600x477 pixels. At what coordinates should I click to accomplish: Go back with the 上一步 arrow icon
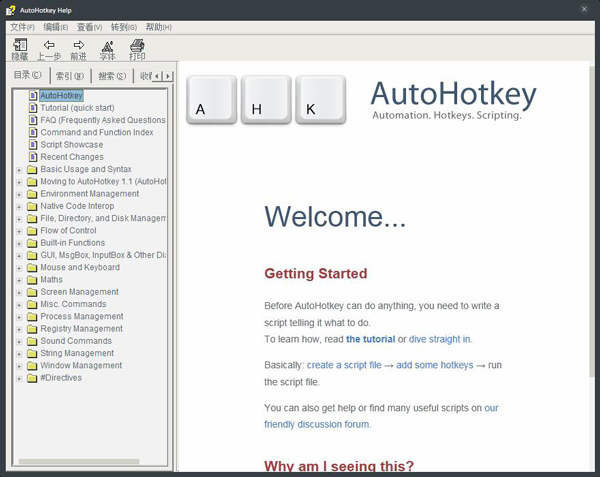coord(49,45)
